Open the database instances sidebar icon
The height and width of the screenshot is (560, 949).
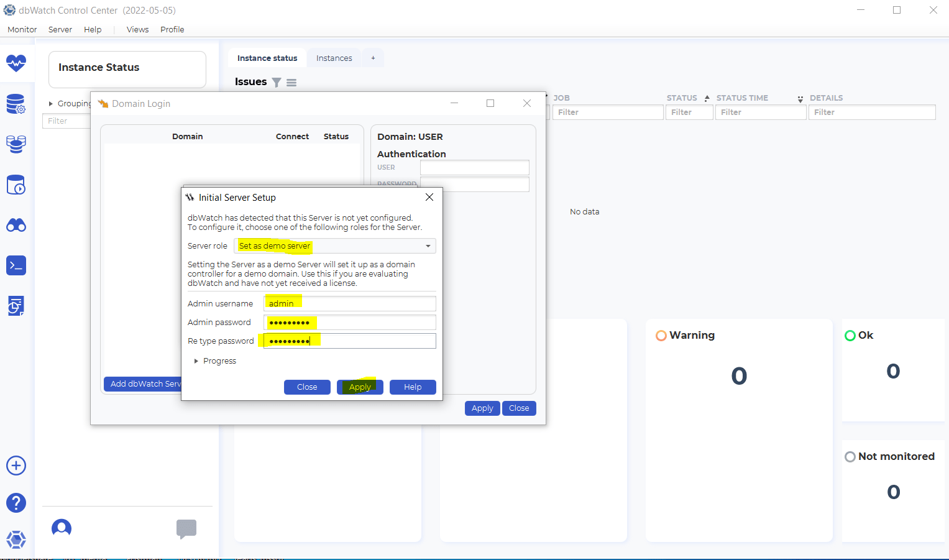(16, 144)
